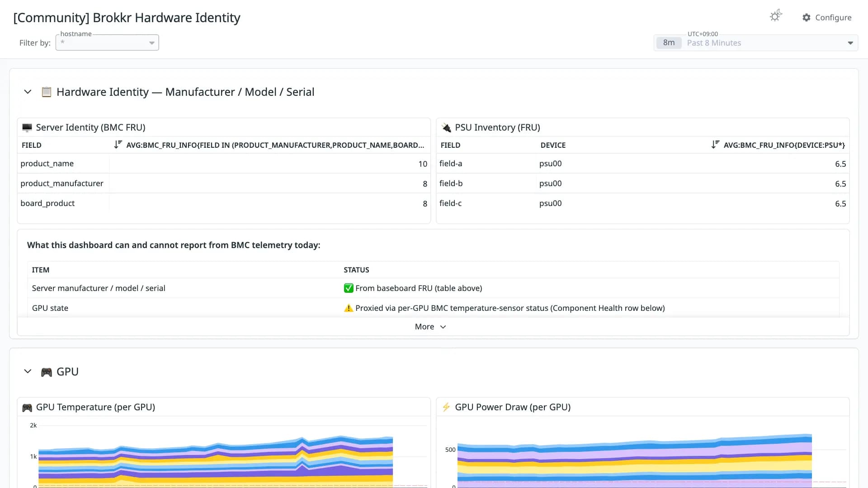The image size is (868, 488).
Task: Open the GPU Power Draw (per GPU) widget title
Action: pyautogui.click(x=513, y=407)
